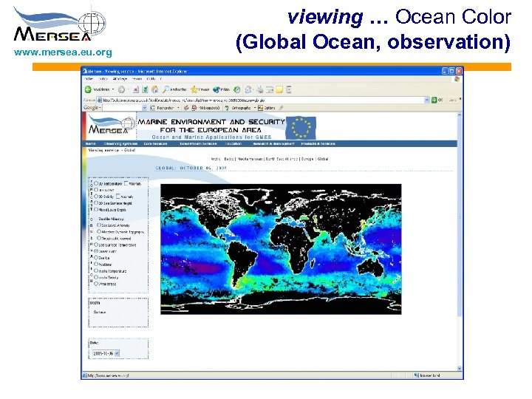Select the Sea Level Anomaly radio button
The height and width of the screenshot is (399, 532).
[x=99, y=225]
